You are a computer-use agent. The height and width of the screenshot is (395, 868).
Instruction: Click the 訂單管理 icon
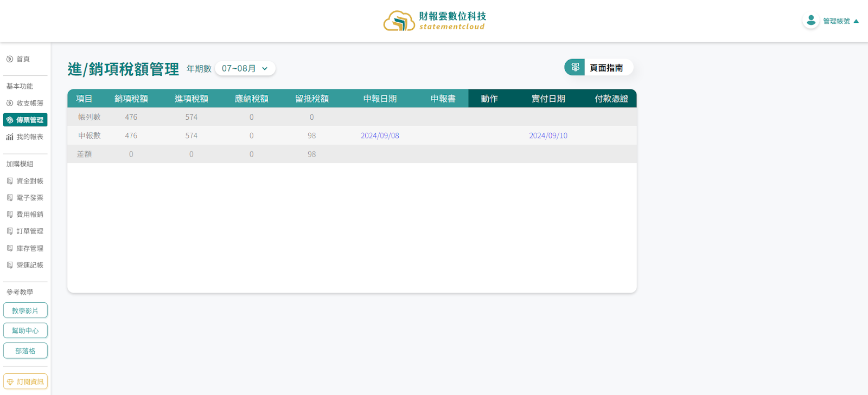click(x=10, y=231)
